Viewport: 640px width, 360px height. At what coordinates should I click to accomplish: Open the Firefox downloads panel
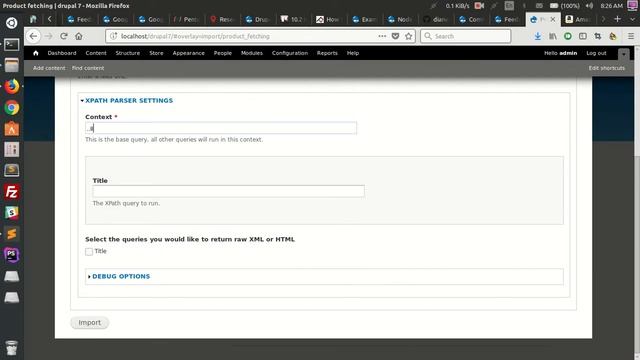coord(538,36)
